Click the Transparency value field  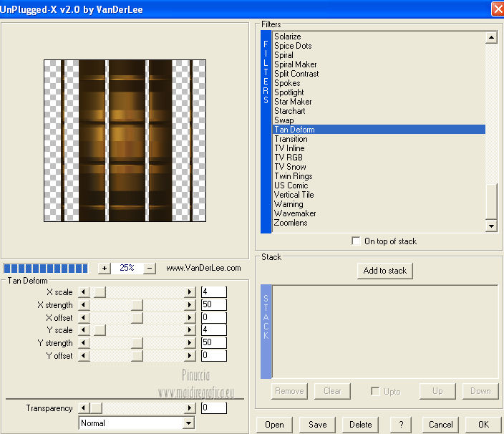(214, 408)
